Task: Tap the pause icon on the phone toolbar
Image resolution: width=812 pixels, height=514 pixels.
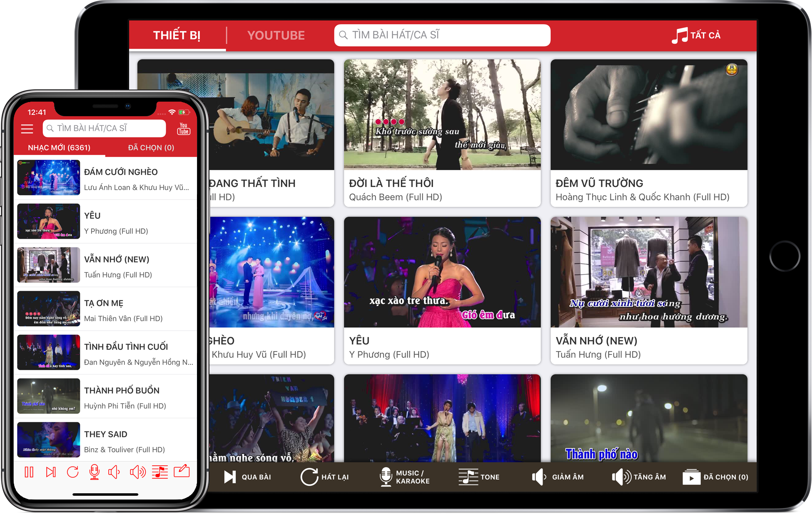Action: 29,472
